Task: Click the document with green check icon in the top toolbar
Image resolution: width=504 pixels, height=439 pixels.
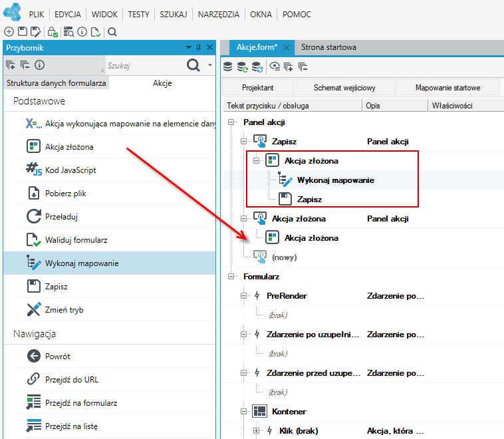Action: pyautogui.click(x=96, y=32)
